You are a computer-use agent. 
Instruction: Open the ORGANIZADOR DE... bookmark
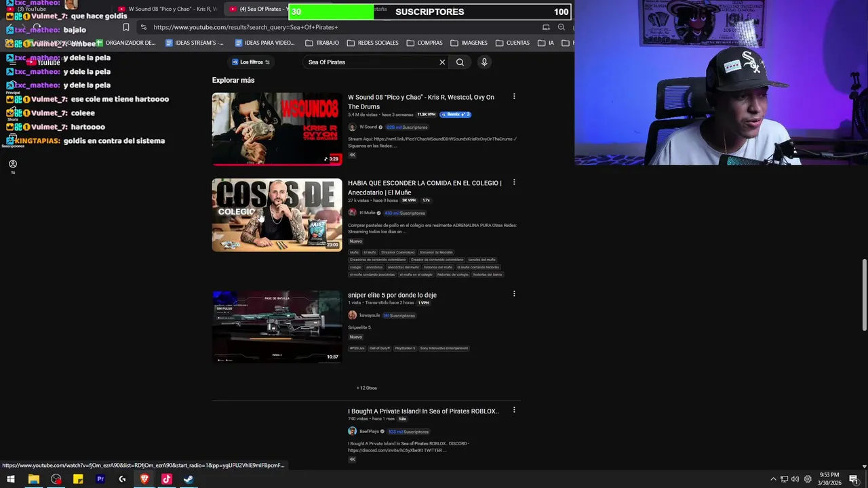click(x=125, y=43)
